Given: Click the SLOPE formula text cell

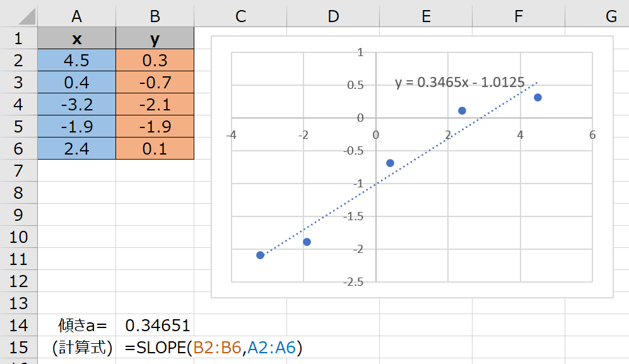Looking at the screenshot, I should coord(213,348).
